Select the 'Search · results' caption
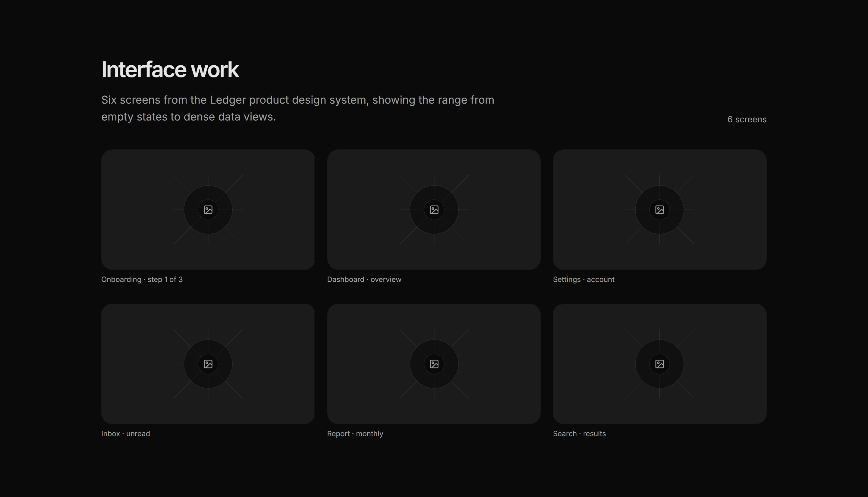Image resolution: width=868 pixels, height=497 pixels. point(579,433)
